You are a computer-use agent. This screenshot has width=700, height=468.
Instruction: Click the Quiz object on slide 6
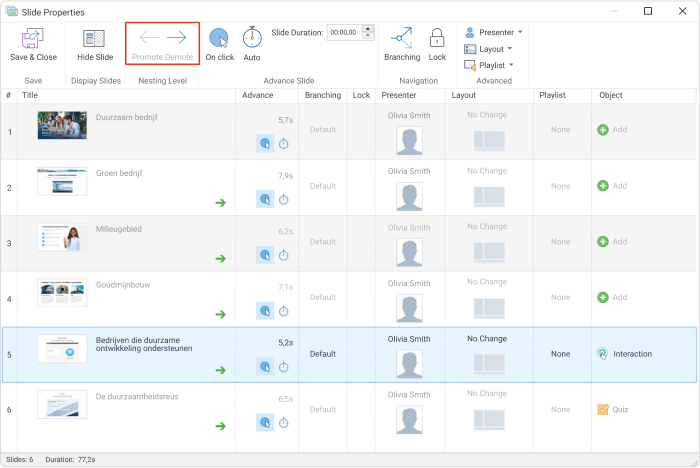tap(612, 410)
